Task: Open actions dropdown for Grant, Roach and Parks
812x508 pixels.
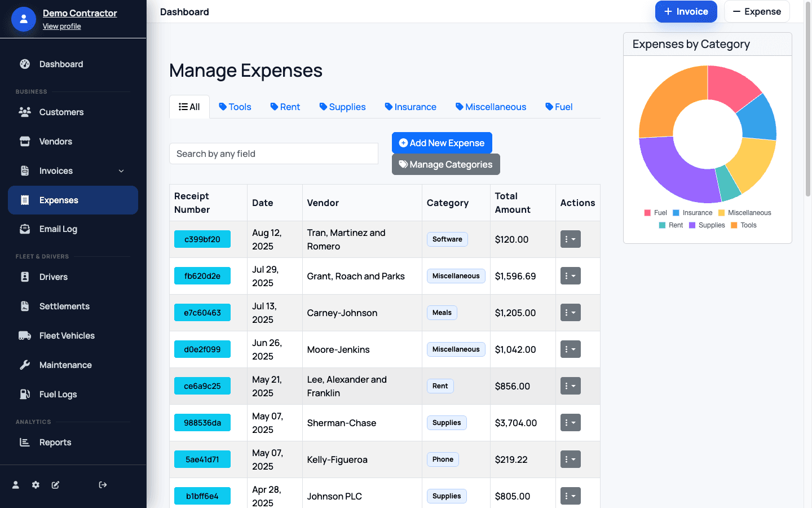Action: tap(571, 276)
